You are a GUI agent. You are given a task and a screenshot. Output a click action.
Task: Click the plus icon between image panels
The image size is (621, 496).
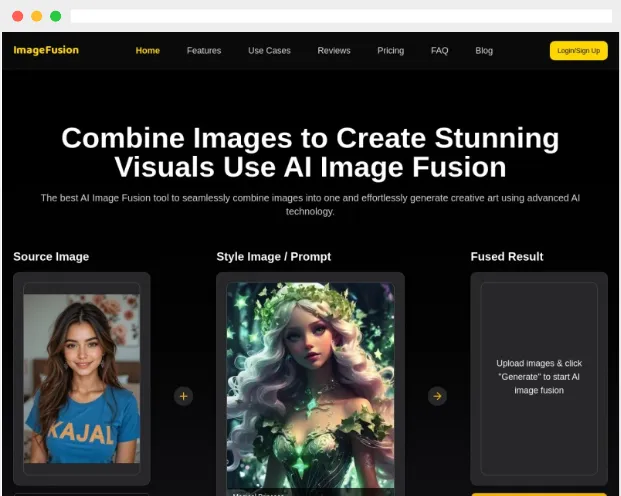[x=183, y=396]
